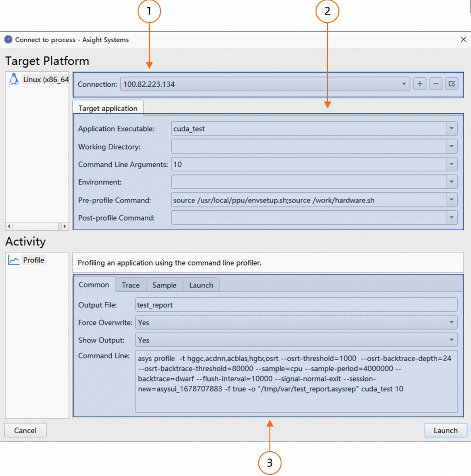Expand the Post-profile Command dropdown arrow
Screen dimensions: 471x476
click(x=452, y=218)
